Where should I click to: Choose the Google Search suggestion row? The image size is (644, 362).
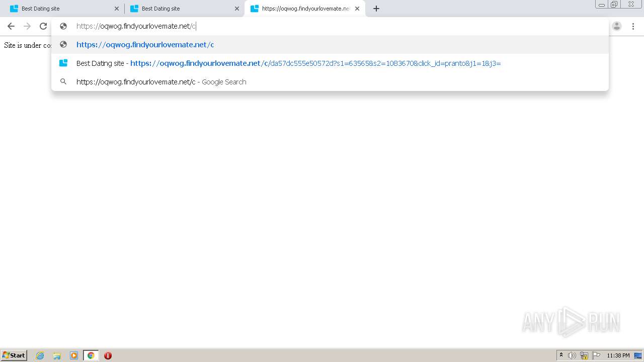click(330, 82)
